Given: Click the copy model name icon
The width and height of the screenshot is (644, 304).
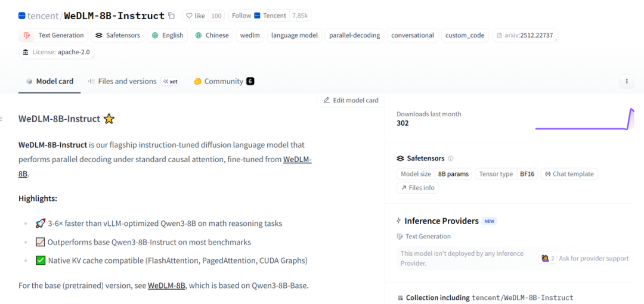Looking at the screenshot, I should (172, 15).
